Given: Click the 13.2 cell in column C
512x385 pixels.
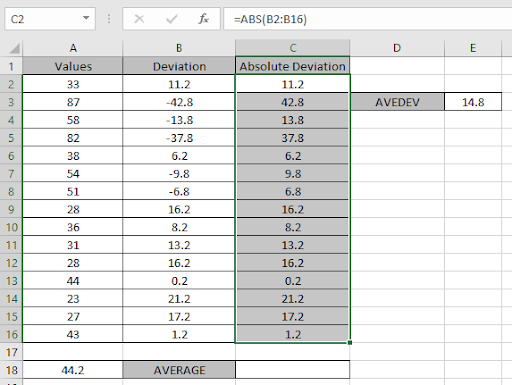Looking at the screenshot, I should [x=293, y=245].
